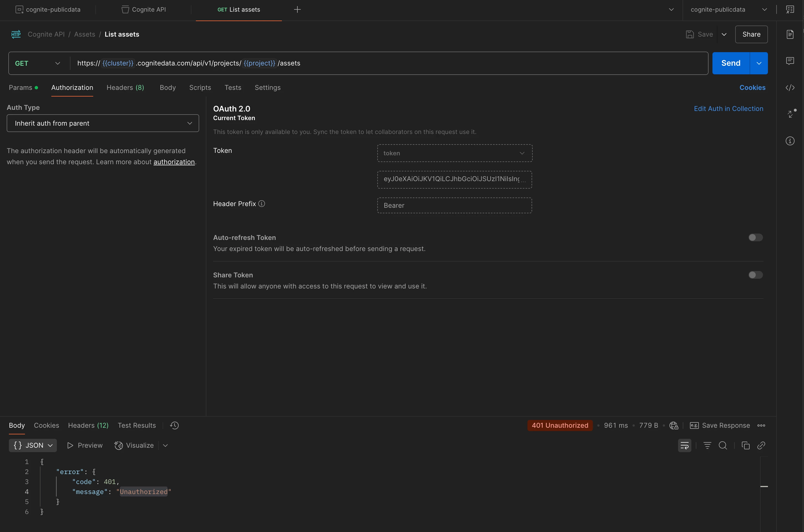This screenshot has height=532, width=804.
Task: Expand the Send button arrow options
Action: click(x=759, y=64)
